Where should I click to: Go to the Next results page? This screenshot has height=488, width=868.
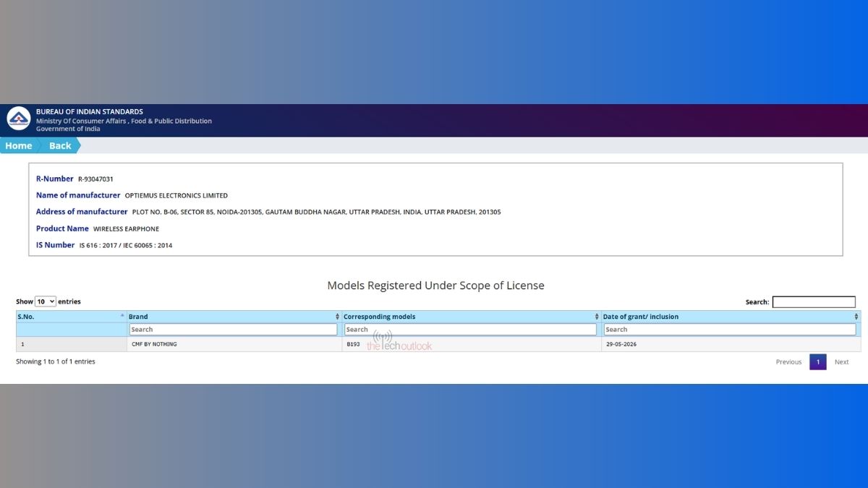coord(841,362)
